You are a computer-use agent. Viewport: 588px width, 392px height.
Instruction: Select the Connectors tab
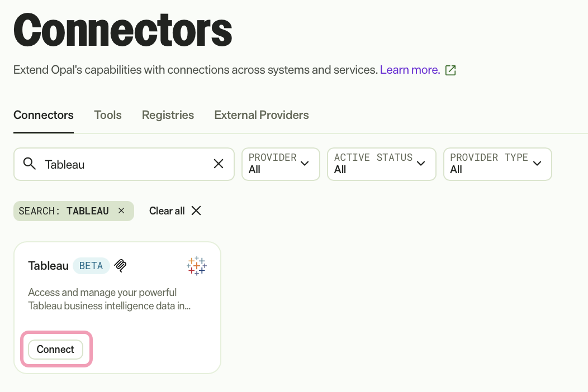[x=44, y=115]
